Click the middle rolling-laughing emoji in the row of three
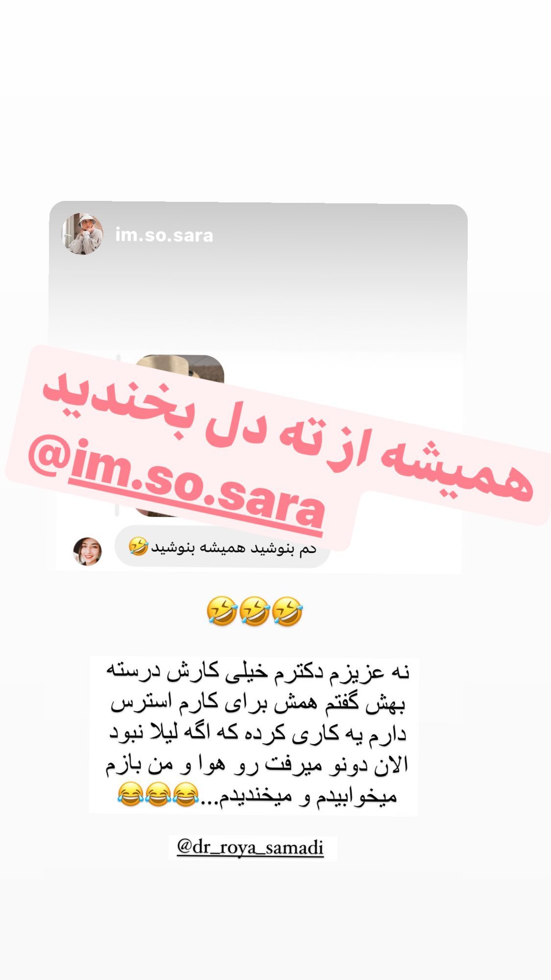The image size is (551, 980). (255, 611)
